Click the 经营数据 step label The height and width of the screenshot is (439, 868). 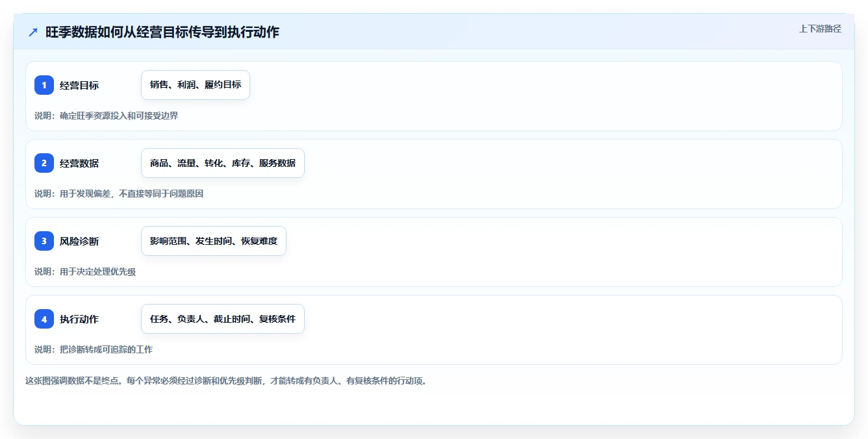click(79, 163)
